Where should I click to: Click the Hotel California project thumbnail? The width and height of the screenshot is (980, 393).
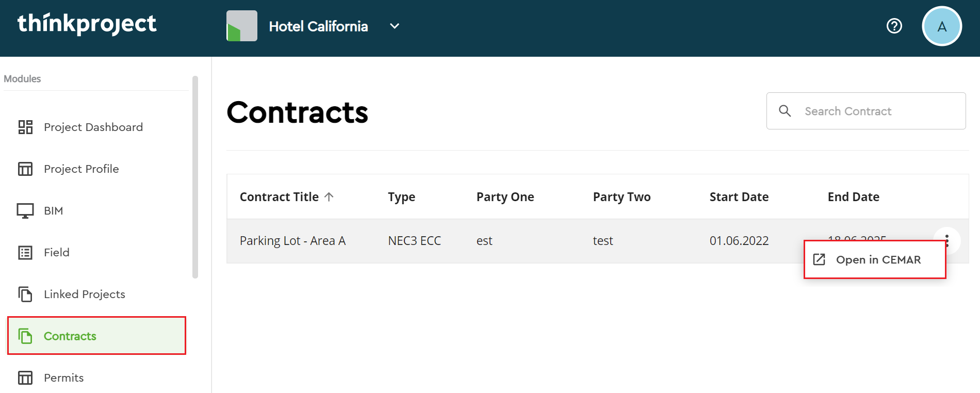click(241, 26)
